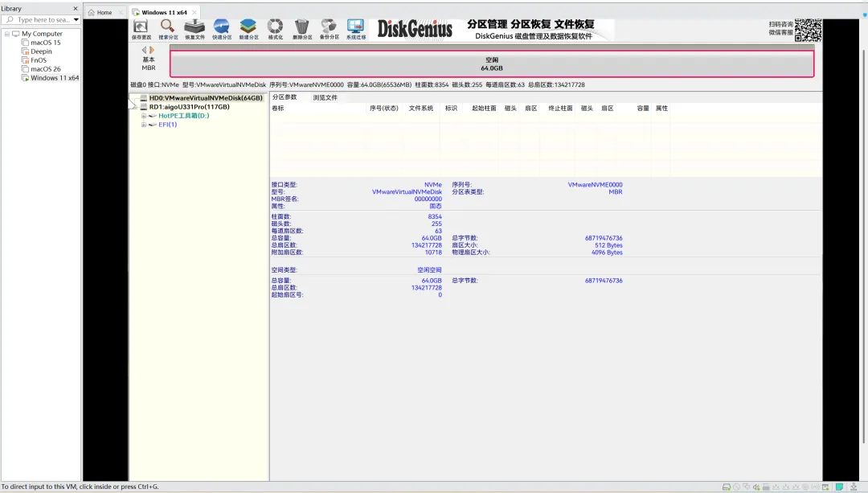The height and width of the screenshot is (493, 868).
Task: Select macOS 26 in Library
Action: click(x=45, y=69)
